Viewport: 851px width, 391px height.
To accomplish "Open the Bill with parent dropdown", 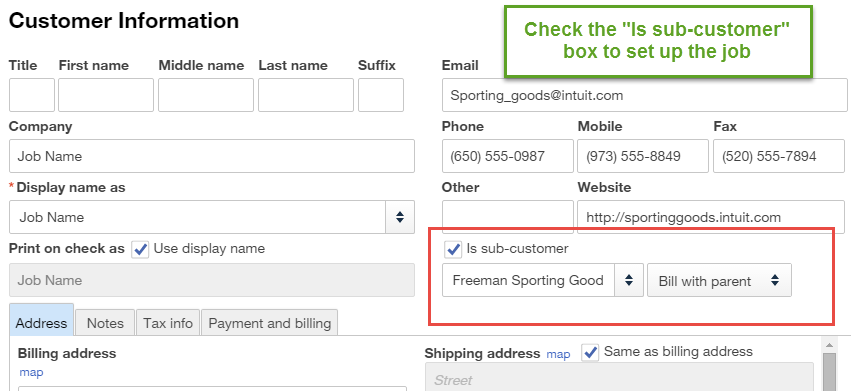I will [x=719, y=280].
